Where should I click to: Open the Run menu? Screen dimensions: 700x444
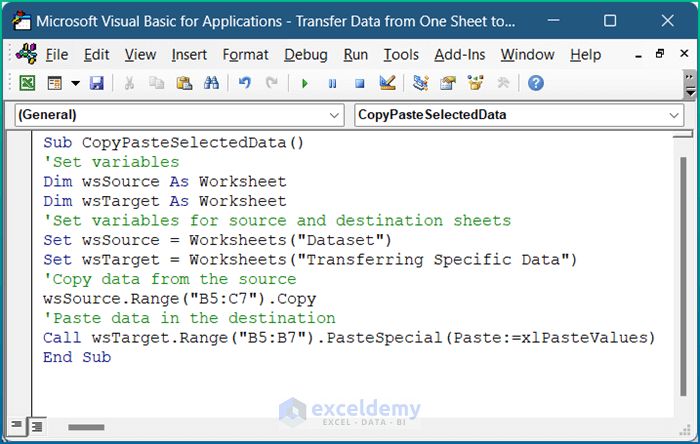[x=356, y=55]
